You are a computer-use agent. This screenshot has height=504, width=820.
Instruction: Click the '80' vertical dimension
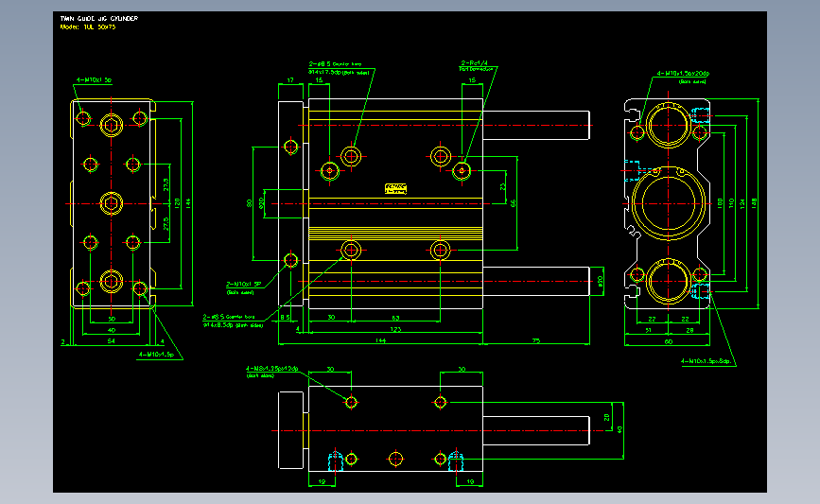point(249,203)
